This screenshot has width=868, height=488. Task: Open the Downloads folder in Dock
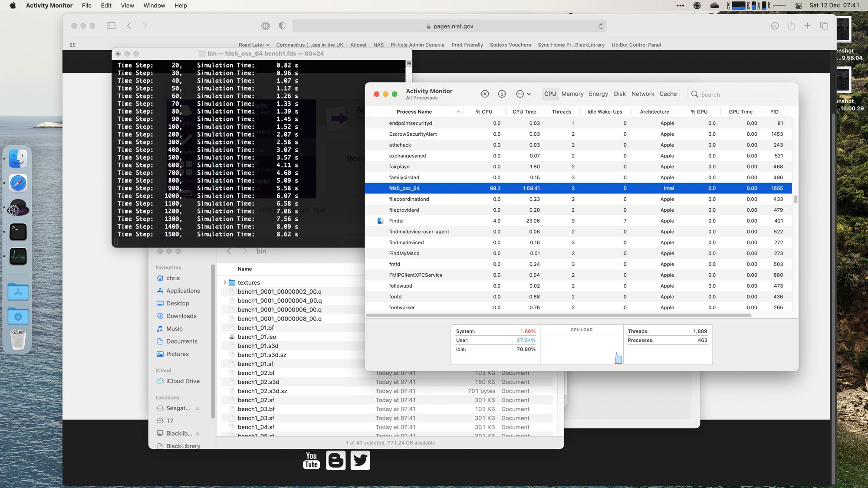(18, 316)
